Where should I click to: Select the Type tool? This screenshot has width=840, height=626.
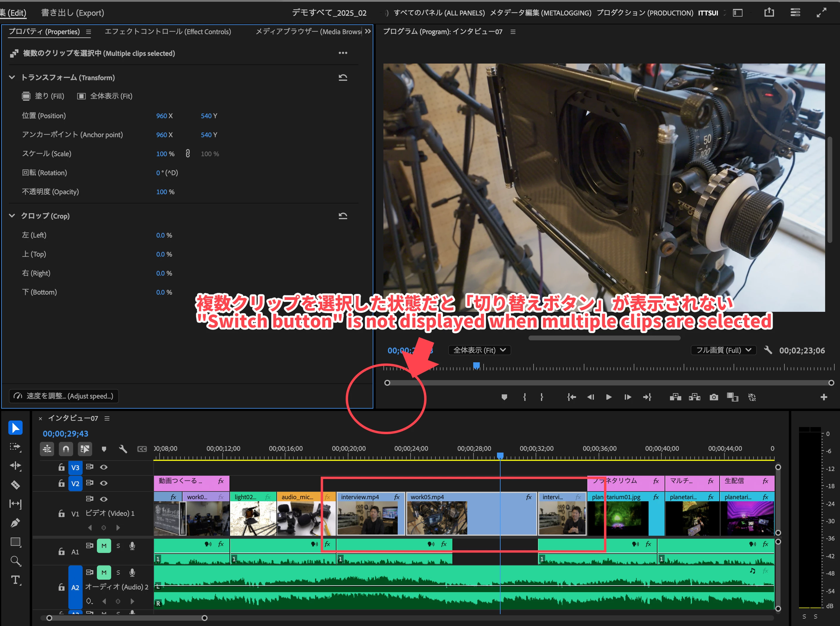15,580
